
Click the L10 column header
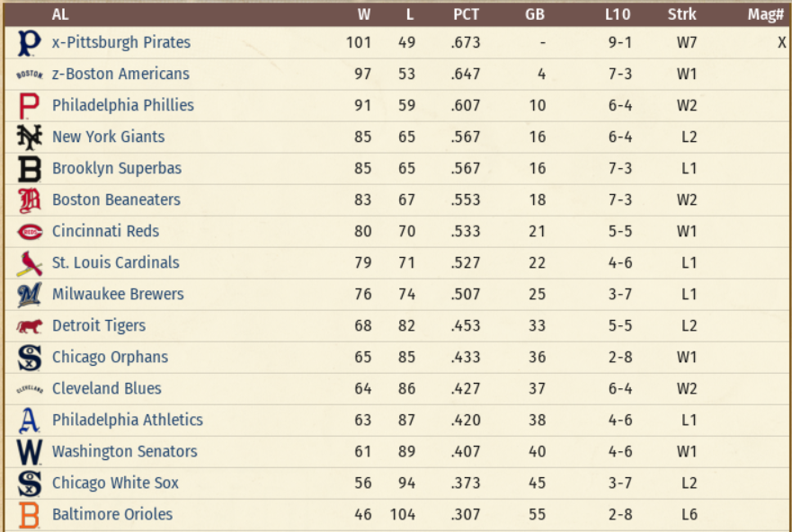tap(618, 14)
